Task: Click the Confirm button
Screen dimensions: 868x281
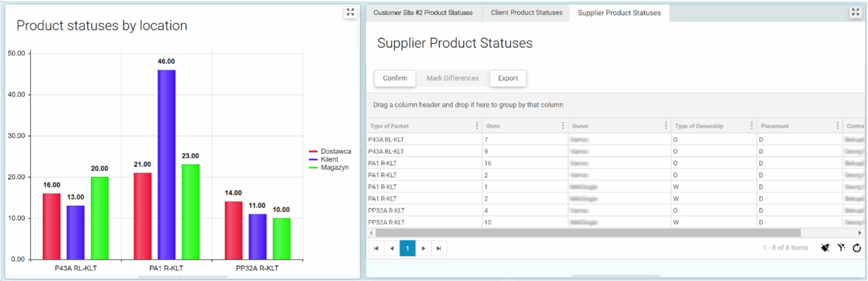Action: (x=395, y=79)
